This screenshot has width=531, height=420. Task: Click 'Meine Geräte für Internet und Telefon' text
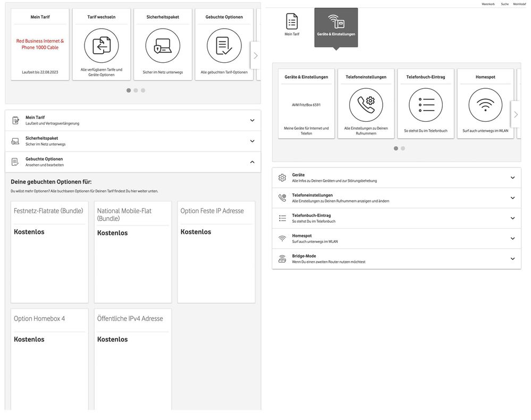pos(306,131)
